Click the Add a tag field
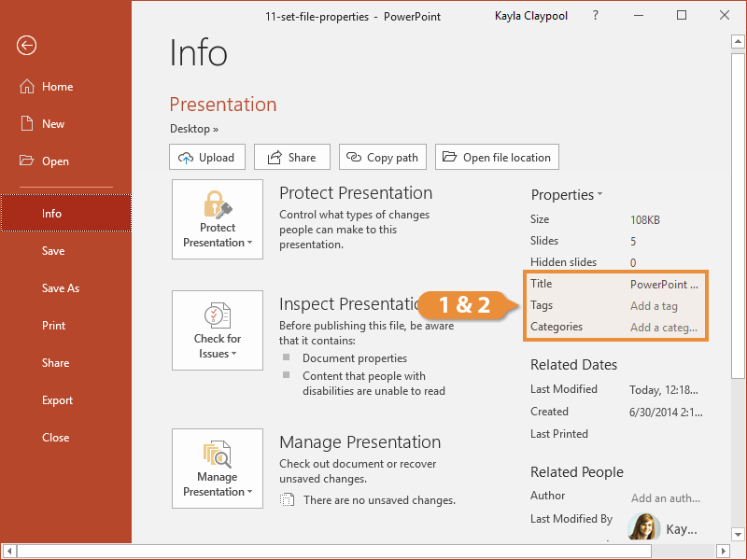Viewport: 747px width, 560px height. [x=654, y=306]
